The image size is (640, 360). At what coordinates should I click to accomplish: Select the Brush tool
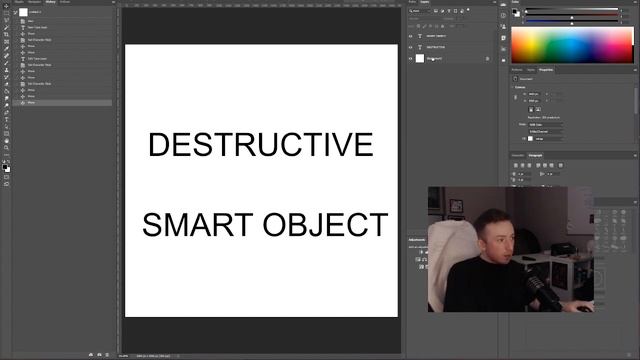coord(6,63)
